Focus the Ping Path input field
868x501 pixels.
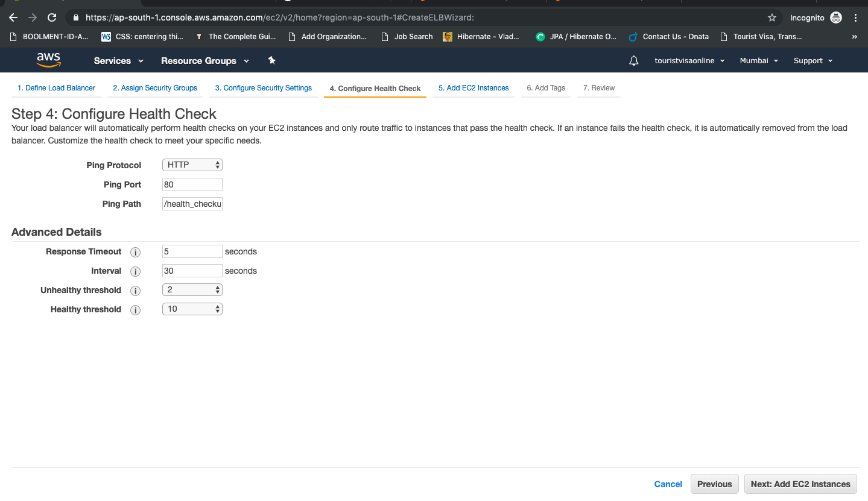click(x=192, y=204)
